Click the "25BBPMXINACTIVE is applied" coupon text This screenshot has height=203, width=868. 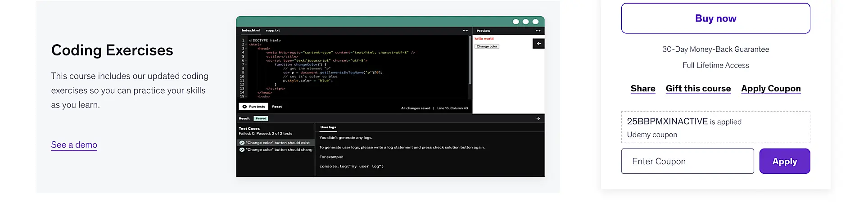684,122
